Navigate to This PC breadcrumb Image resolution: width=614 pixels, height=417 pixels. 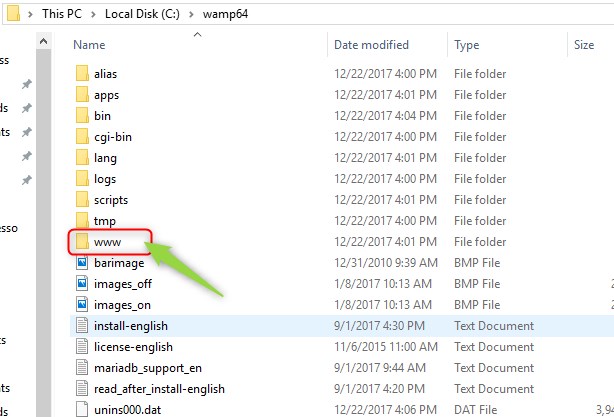coord(62,14)
